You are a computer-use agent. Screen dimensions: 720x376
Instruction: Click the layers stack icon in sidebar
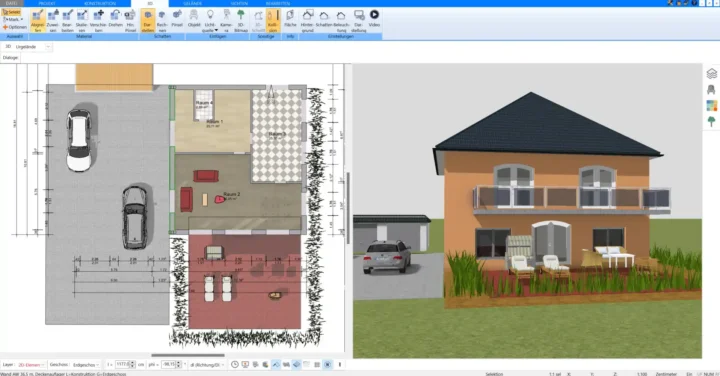[x=711, y=73]
